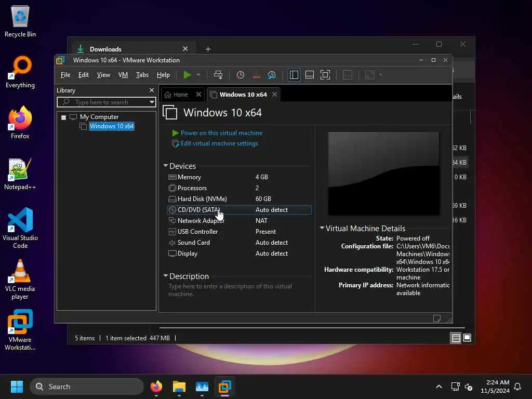Click the green Power On play button
532x399 pixels.
pos(187,75)
